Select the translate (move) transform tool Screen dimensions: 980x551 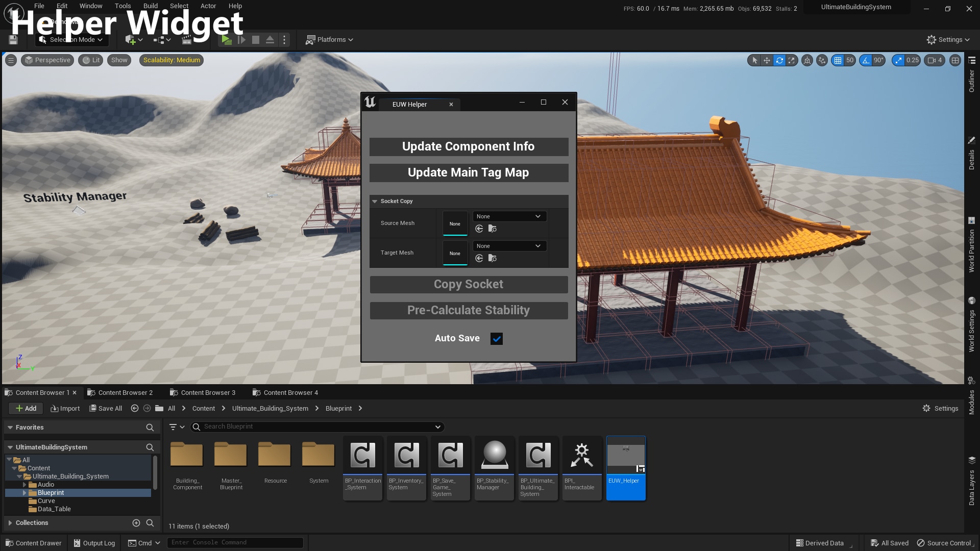(x=767, y=60)
